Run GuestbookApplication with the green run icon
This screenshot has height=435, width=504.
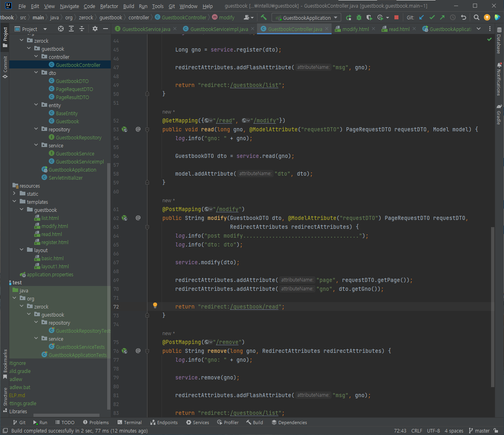(348, 17)
